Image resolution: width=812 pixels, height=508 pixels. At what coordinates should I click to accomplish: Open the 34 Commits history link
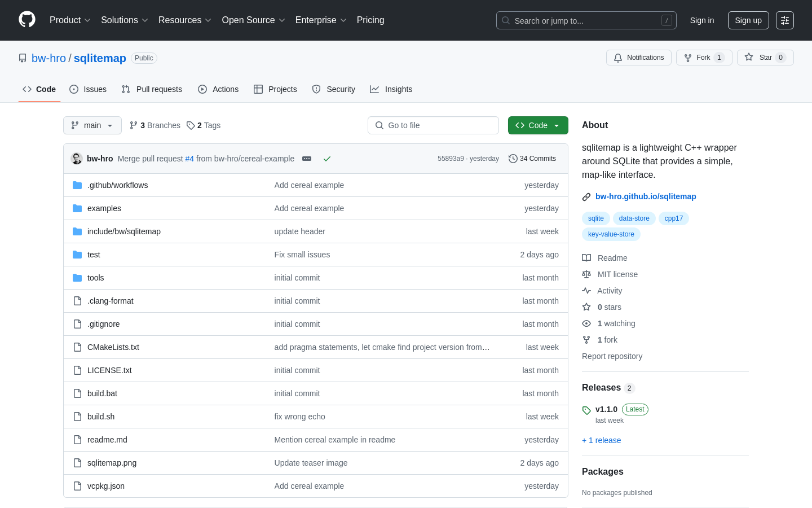click(x=532, y=159)
